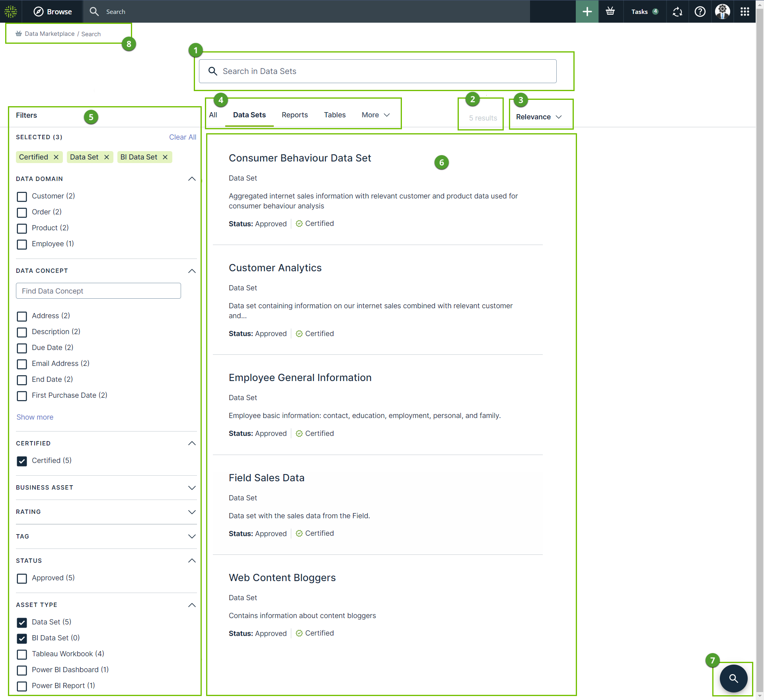Click the Find Data Concept field
764x700 pixels.
point(98,291)
